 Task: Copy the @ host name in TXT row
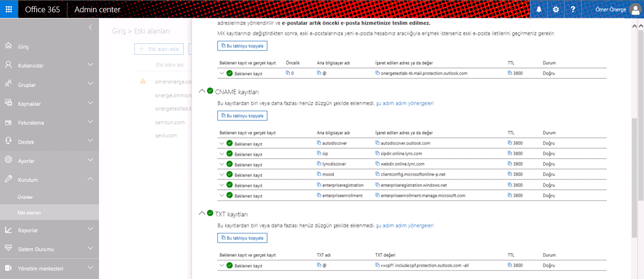click(x=319, y=265)
